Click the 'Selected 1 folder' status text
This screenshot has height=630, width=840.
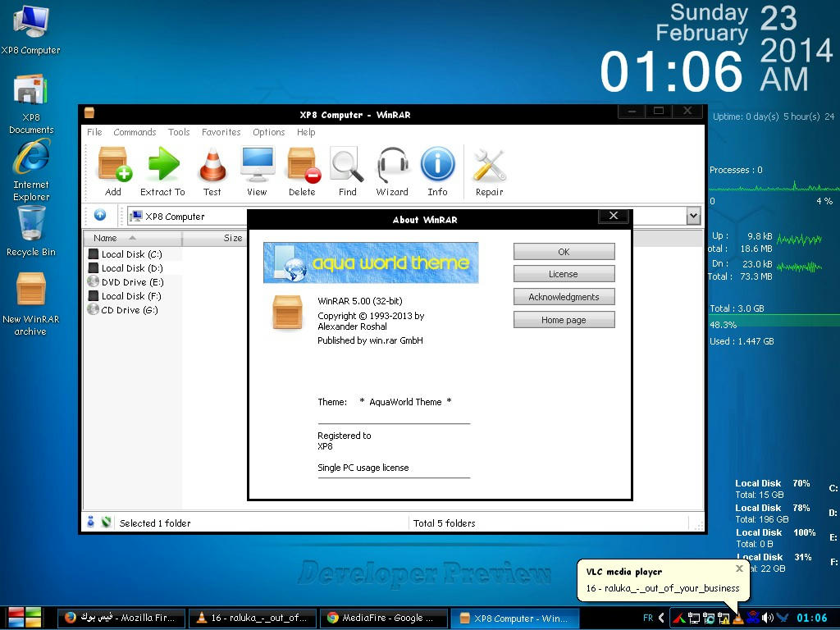[155, 523]
